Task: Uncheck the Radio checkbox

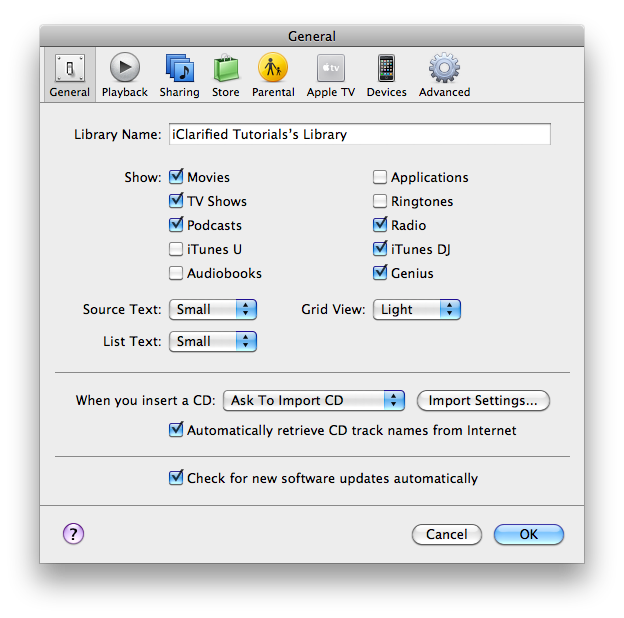Action: click(x=380, y=225)
